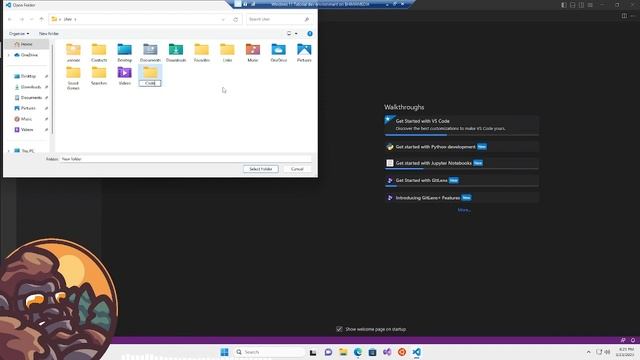Viewport: 640px width, 360px height.
Task: Expand the address bar history dropdown
Action: [223, 19]
